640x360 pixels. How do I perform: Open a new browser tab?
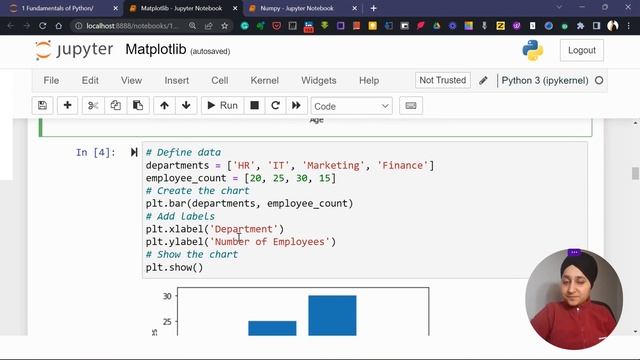coord(373,8)
